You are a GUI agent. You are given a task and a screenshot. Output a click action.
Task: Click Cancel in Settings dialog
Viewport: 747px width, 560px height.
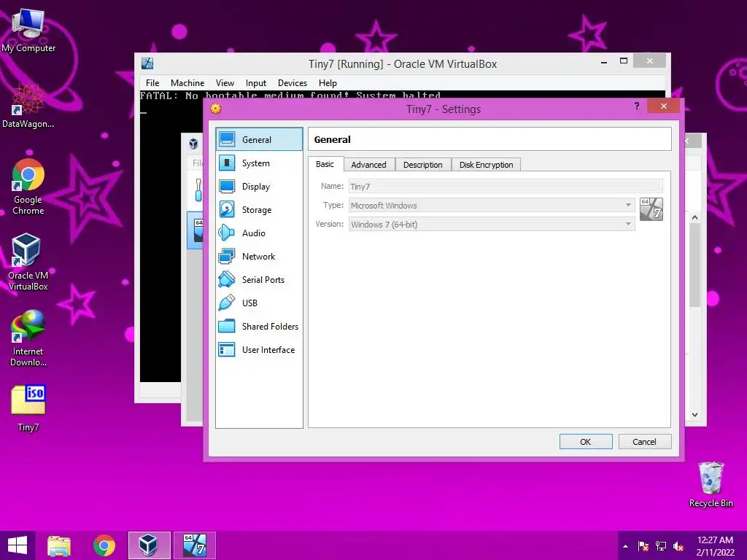pos(645,441)
